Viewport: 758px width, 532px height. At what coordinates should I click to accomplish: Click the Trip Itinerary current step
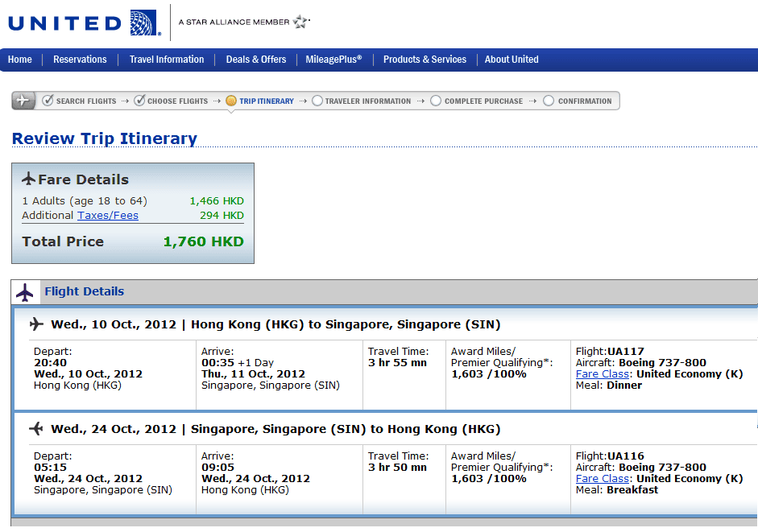coord(260,101)
